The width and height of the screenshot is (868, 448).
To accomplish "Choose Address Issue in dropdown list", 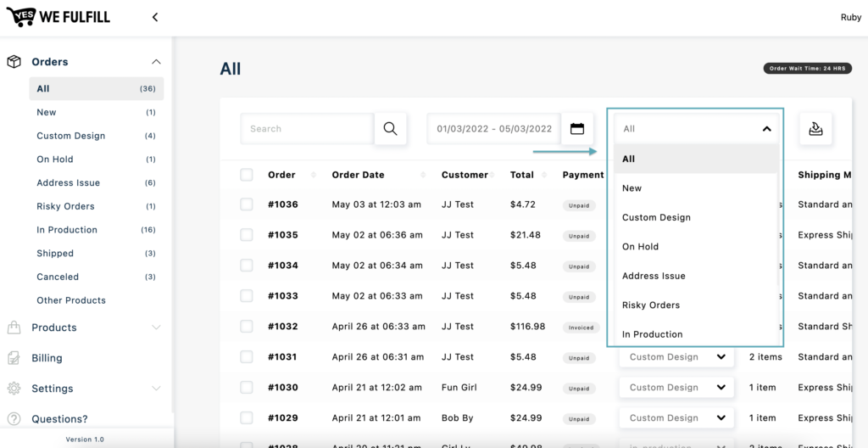I will pos(696,276).
